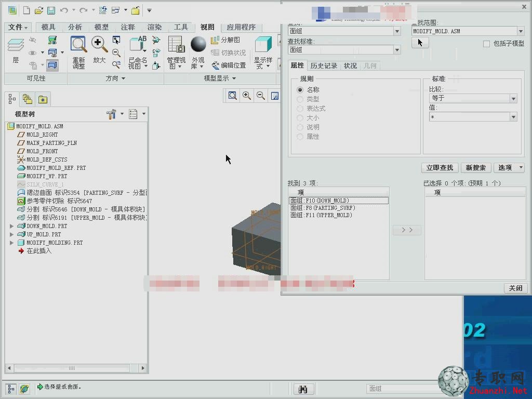Open the 查找范围 MODIFY_MOLD.ASM dropdown
Viewport: 532px width, 399px height.
pyautogui.click(x=521, y=31)
